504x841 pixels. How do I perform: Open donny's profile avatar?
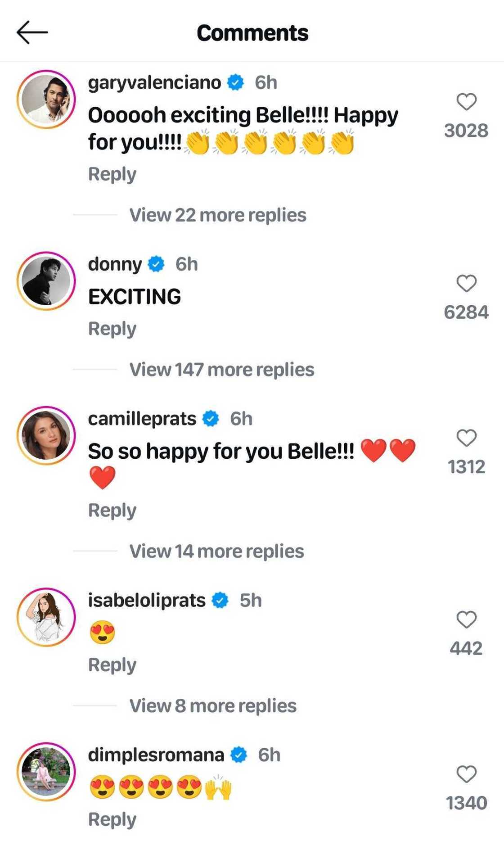(46, 281)
